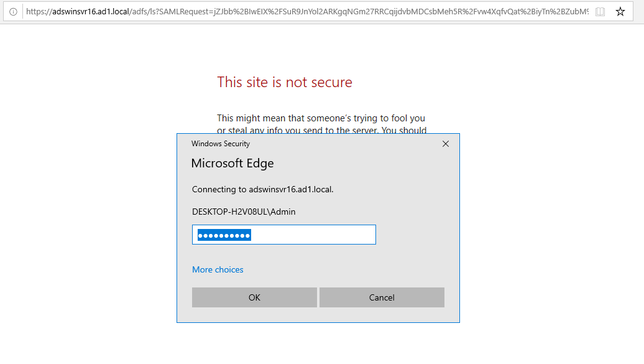Close the Windows Security dialog
The image size is (644, 364).
[446, 144]
